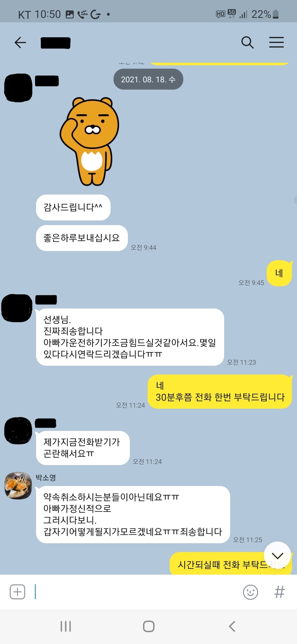
Task: Tap the Android home button
Action: 149,626
